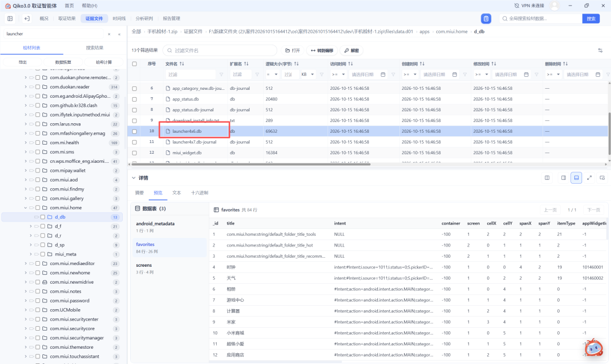Expand the d_f folder node
The height and width of the screenshot is (364, 611).
tap(31, 226)
